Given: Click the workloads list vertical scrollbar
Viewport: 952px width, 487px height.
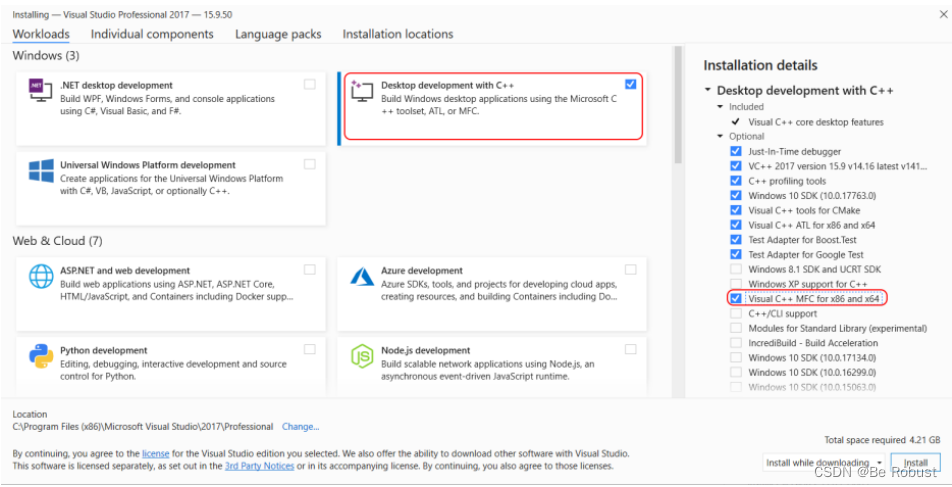Looking at the screenshot, I should (x=678, y=106).
